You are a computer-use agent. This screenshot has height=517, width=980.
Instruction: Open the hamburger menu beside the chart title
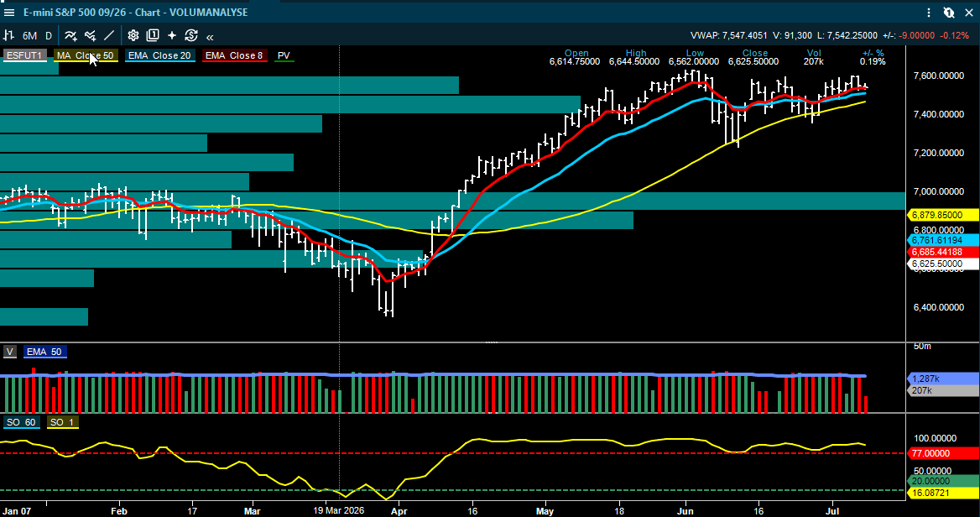point(8,13)
